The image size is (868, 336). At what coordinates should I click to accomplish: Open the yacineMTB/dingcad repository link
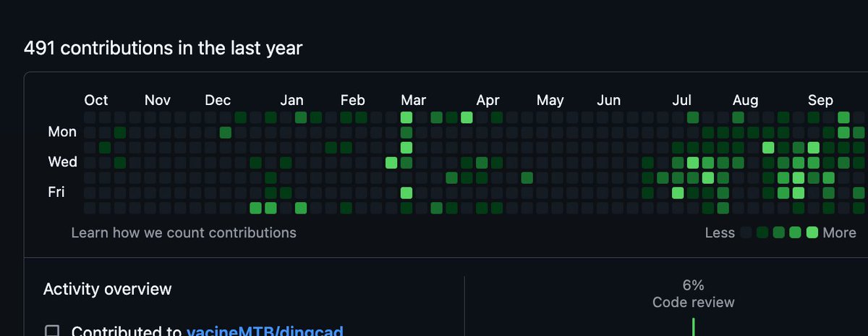tap(265, 332)
